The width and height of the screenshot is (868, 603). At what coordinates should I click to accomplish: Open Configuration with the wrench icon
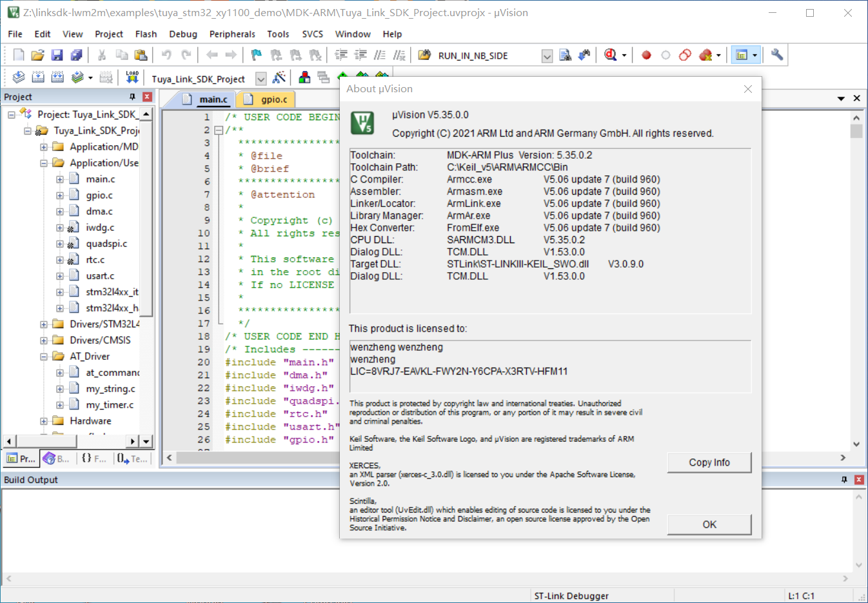tap(777, 55)
